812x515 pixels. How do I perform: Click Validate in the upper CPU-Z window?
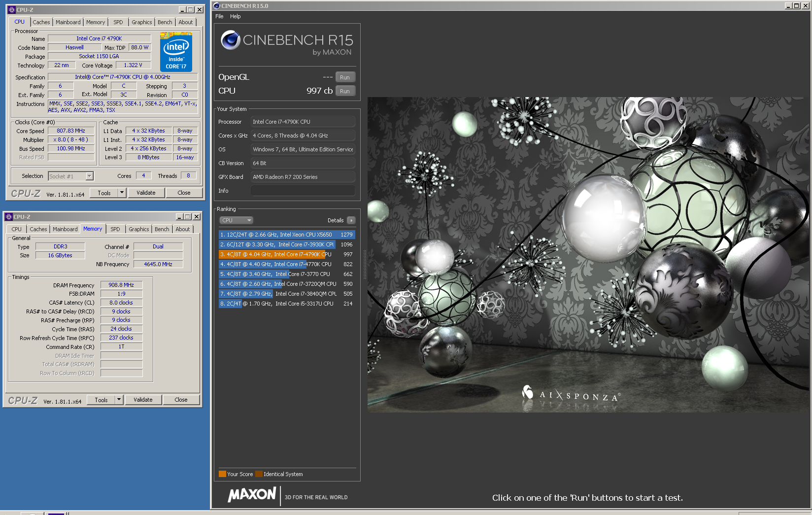tap(146, 193)
